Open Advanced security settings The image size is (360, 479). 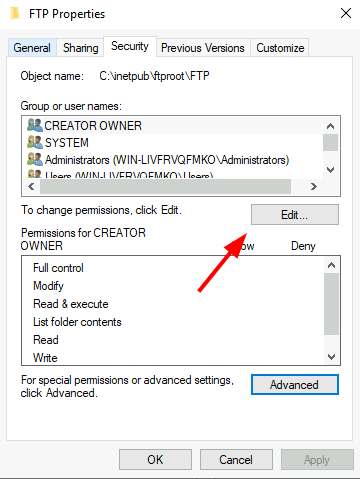point(295,385)
